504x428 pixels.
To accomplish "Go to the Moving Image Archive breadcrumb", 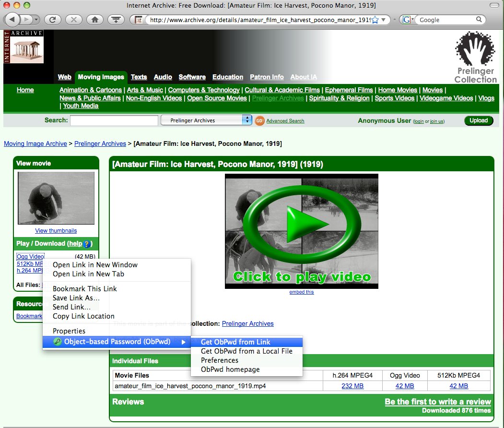I will point(35,144).
